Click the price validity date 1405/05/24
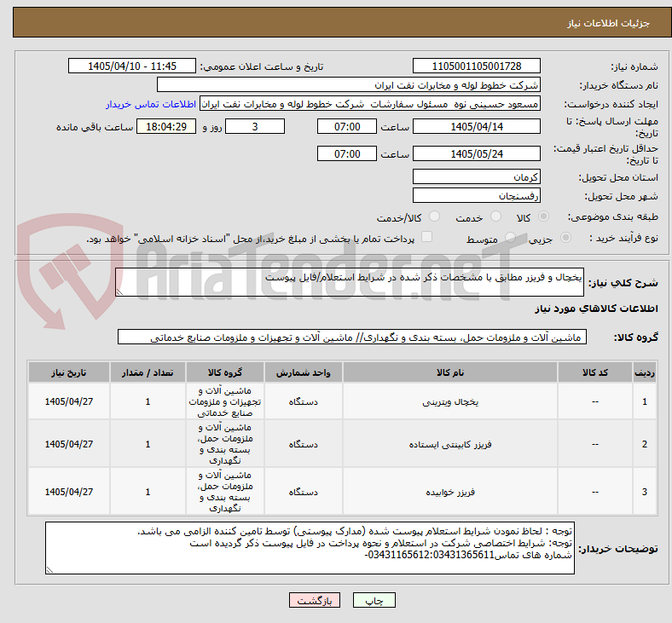This screenshot has height=623, width=672. pyautogui.click(x=477, y=153)
